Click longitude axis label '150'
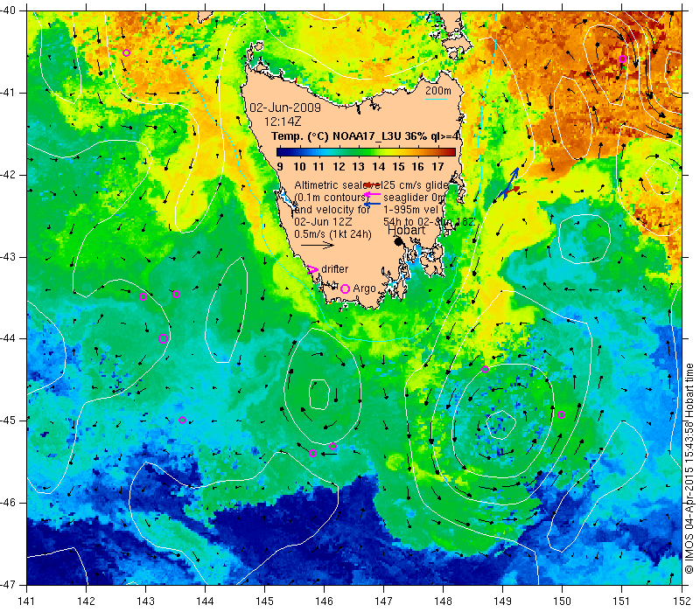 coord(562,601)
